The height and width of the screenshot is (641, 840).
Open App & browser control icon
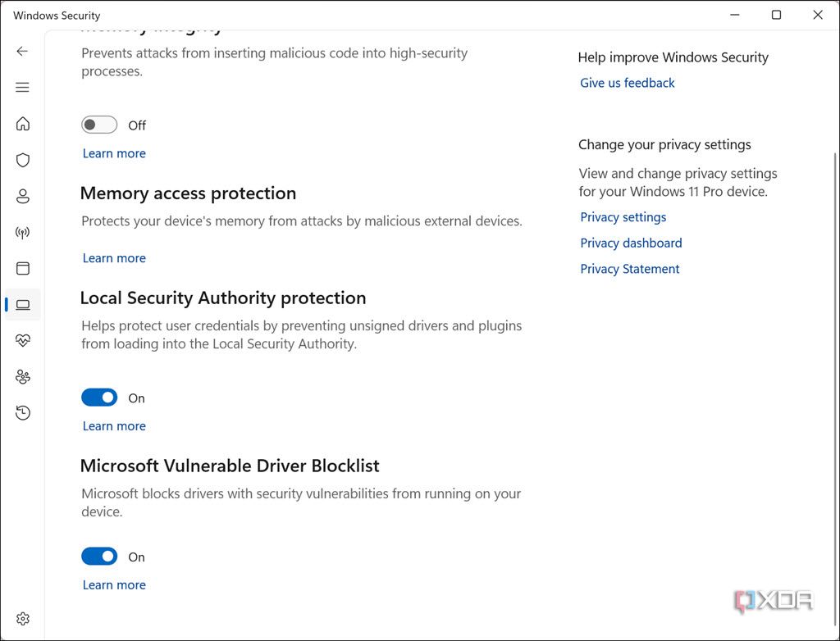23,268
